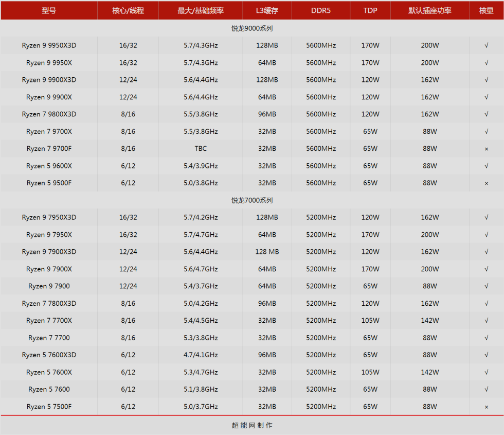The height and width of the screenshot is (435, 504).
Task: Click the Ryzen 7 9700X model name
Action: point(49,132)
